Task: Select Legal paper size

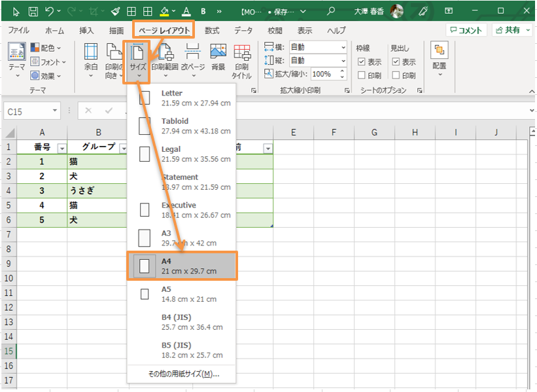Action: 182,154
